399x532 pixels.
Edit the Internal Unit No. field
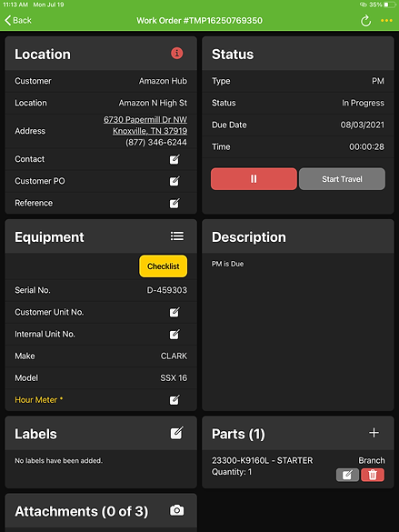pyautogui.click(x=175, y=334)
